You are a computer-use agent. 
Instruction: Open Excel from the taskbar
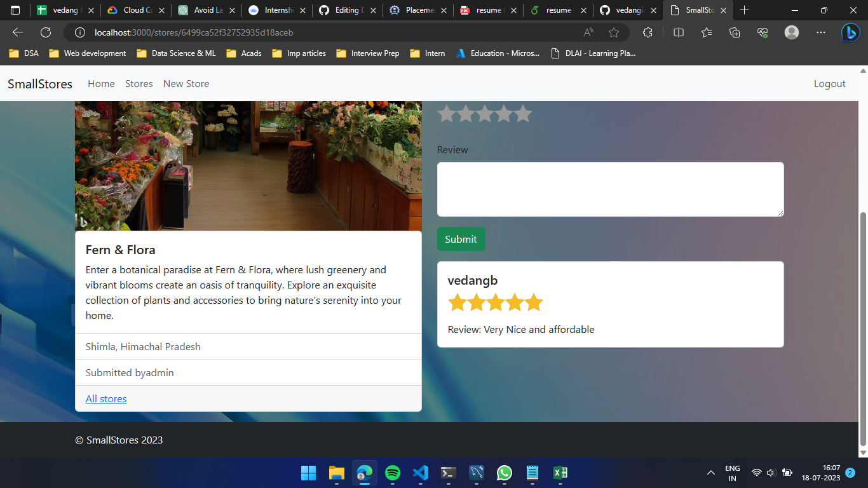click(x=560, y=473)
